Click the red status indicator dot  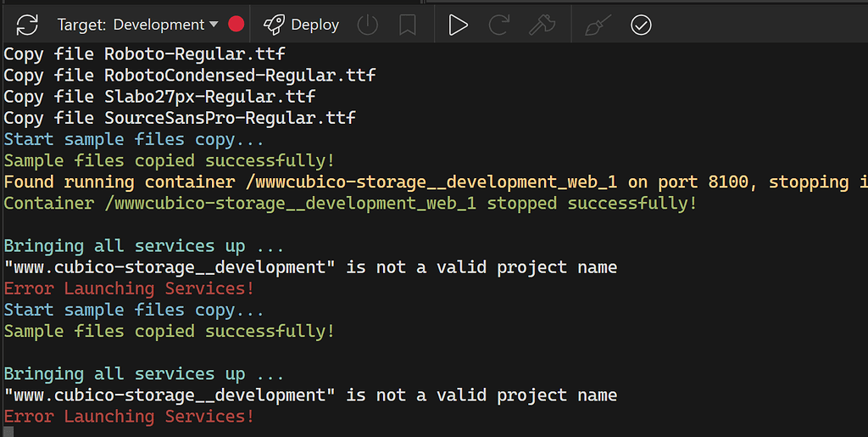point(236,25)
